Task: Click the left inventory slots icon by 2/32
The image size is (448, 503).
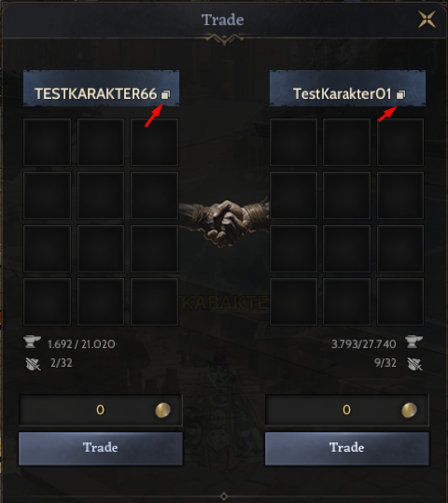Action: pyautogui.click(x=33, y=364)
